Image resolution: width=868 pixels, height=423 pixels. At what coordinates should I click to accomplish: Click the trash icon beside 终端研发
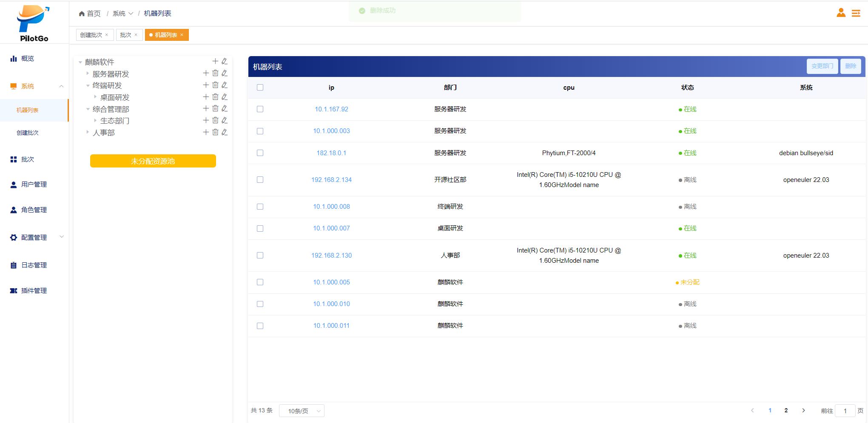click(215, 85)
